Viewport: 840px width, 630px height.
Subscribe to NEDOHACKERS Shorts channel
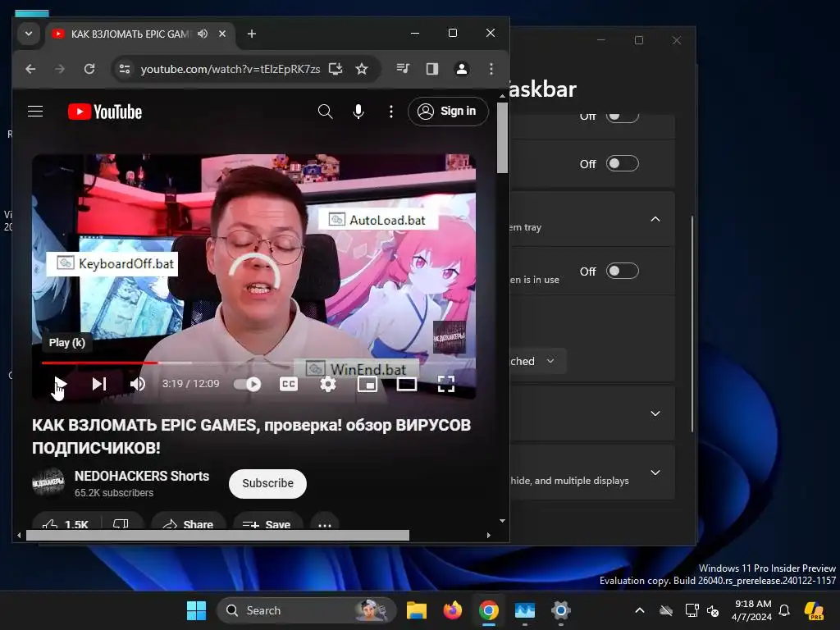tap(267, 483)
